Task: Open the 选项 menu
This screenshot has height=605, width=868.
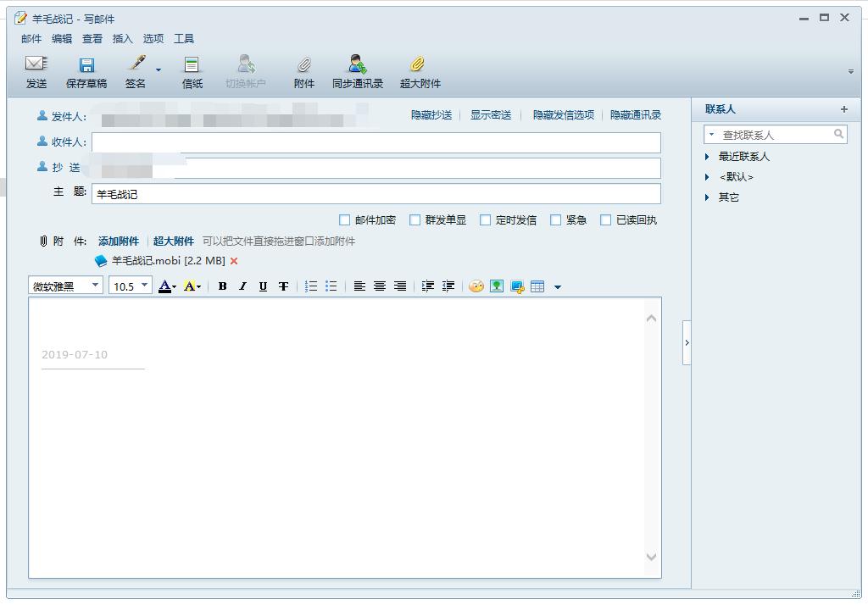Action: point(153,38)
